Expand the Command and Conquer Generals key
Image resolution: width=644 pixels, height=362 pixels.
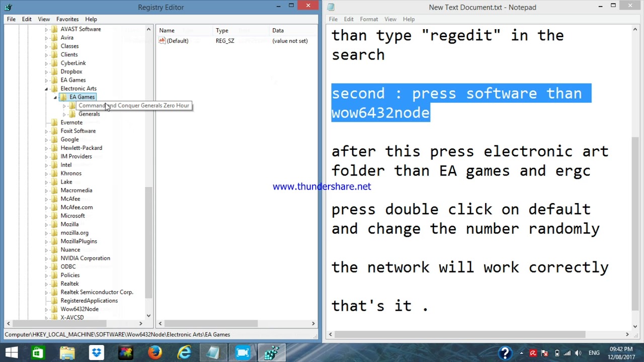point(64,106)
